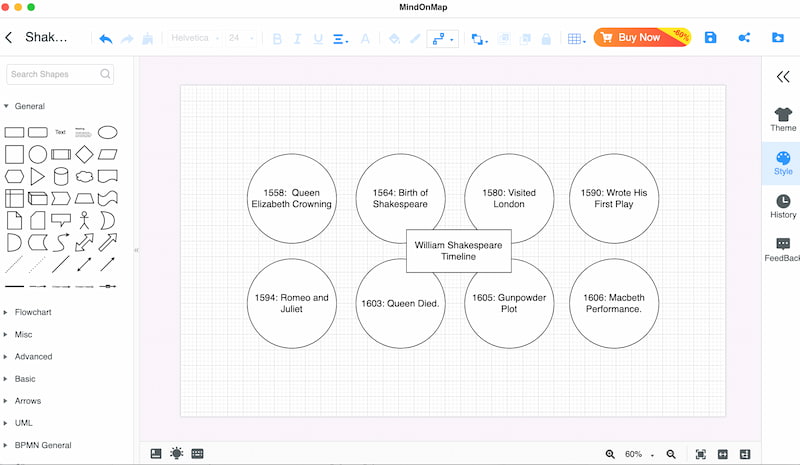Click the Save disk icon
The height and width of the screenshot is (465, 800).
point(710,37)
